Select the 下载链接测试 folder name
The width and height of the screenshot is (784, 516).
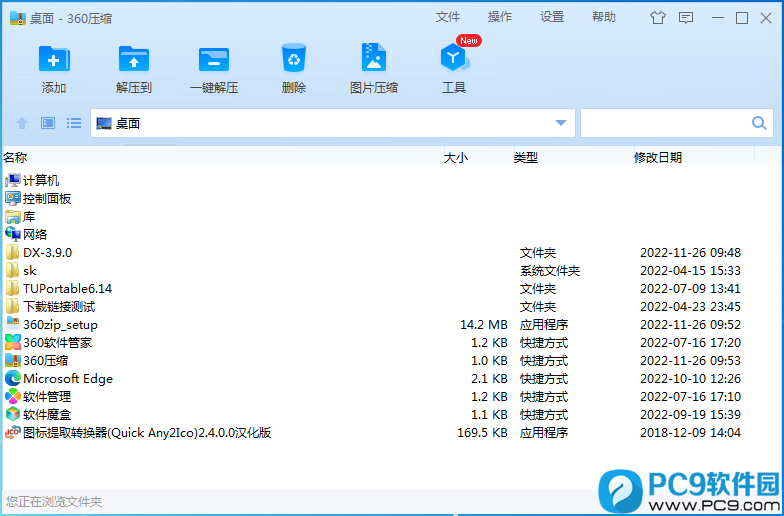59,306
